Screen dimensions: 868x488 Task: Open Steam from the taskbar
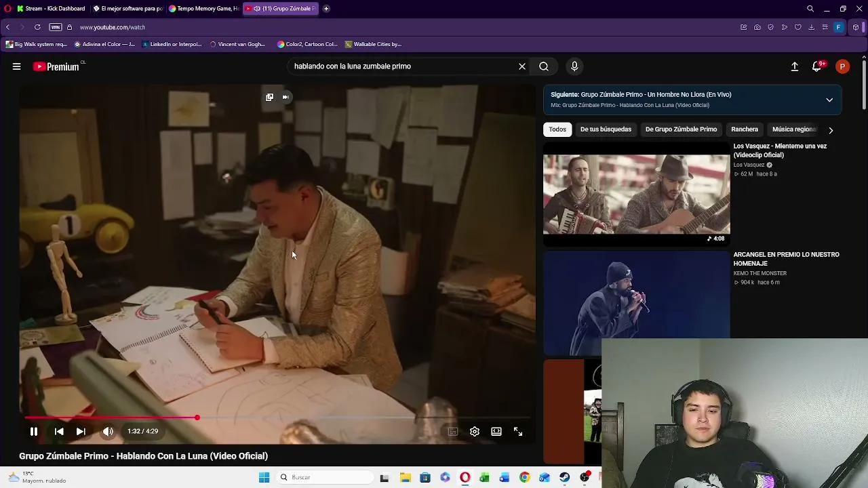565,477
